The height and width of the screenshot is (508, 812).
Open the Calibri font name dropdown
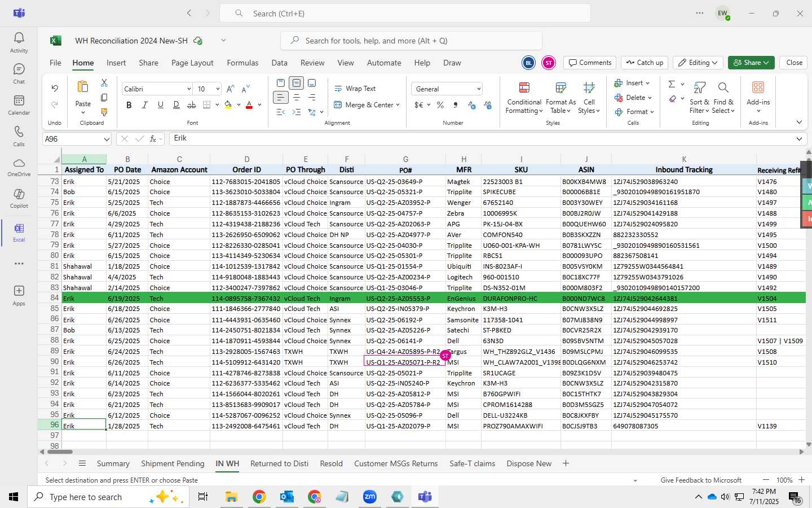(189, 89)
